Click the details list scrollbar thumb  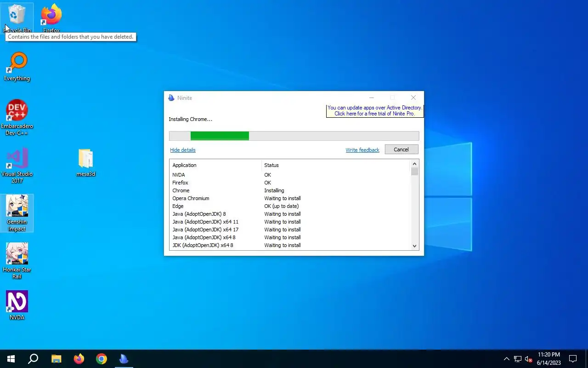(414, 172)
